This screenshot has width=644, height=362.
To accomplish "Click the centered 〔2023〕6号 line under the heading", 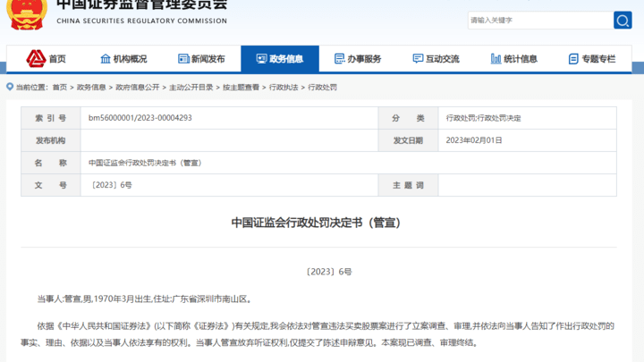I will point(328,272).
